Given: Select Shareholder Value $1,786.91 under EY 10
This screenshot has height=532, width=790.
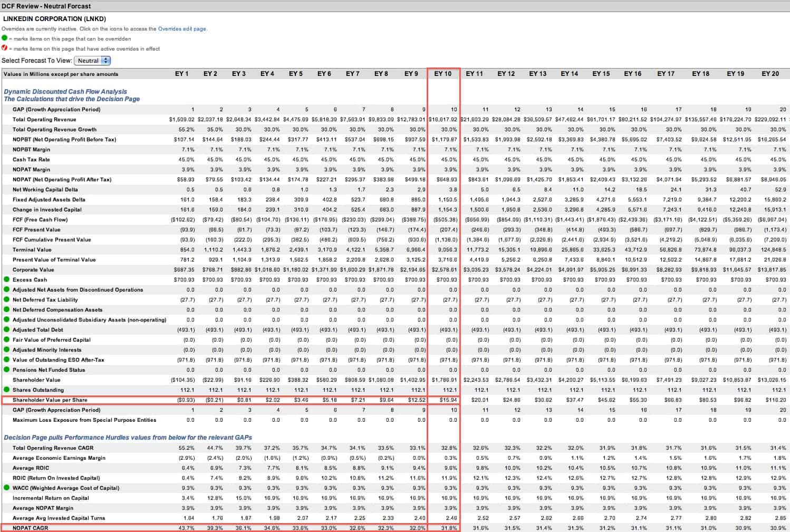Looking at the screenshot, I should pos(445,380).
